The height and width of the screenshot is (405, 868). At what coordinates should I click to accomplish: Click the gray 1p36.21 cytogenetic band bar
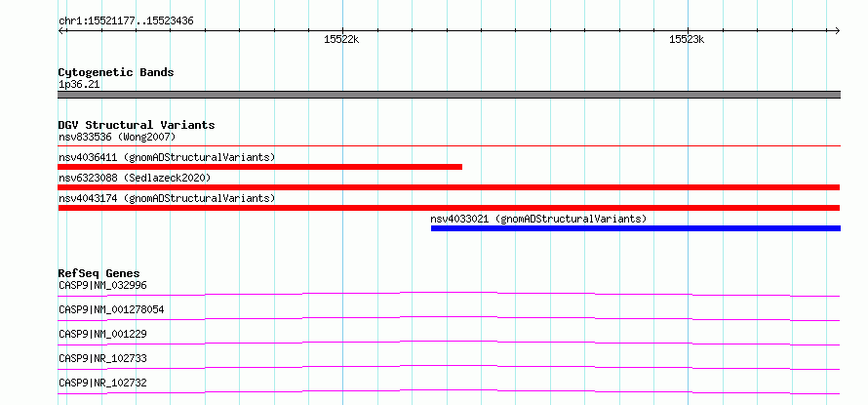tap(449, 95)
